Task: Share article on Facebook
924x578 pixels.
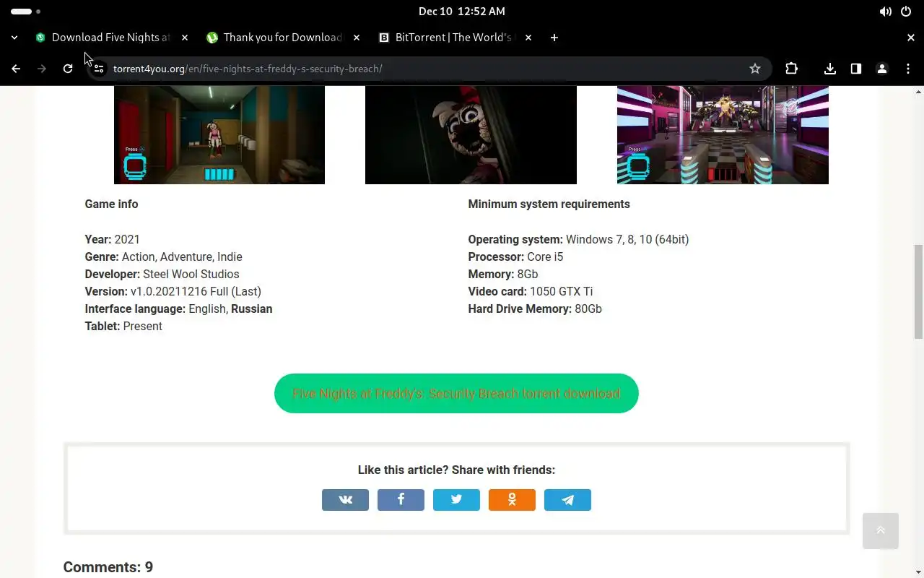Action: 401,500
